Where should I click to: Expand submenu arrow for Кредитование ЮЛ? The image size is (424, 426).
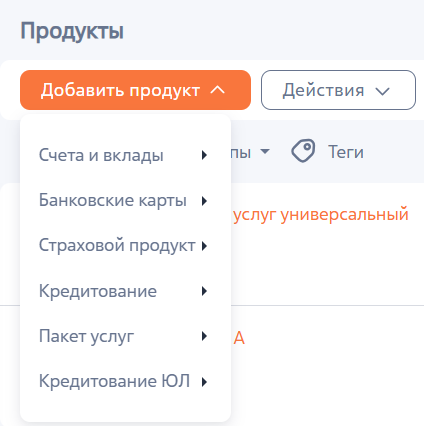coord(204,382)
